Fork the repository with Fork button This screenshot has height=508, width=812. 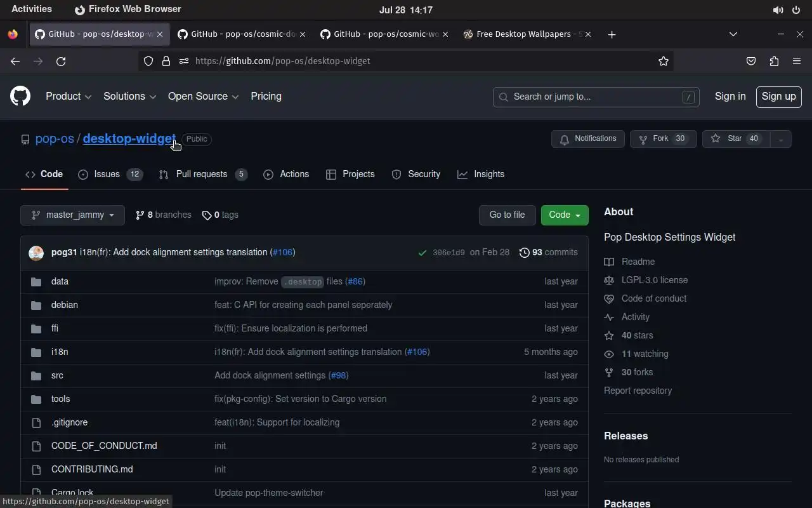point(663,139)
